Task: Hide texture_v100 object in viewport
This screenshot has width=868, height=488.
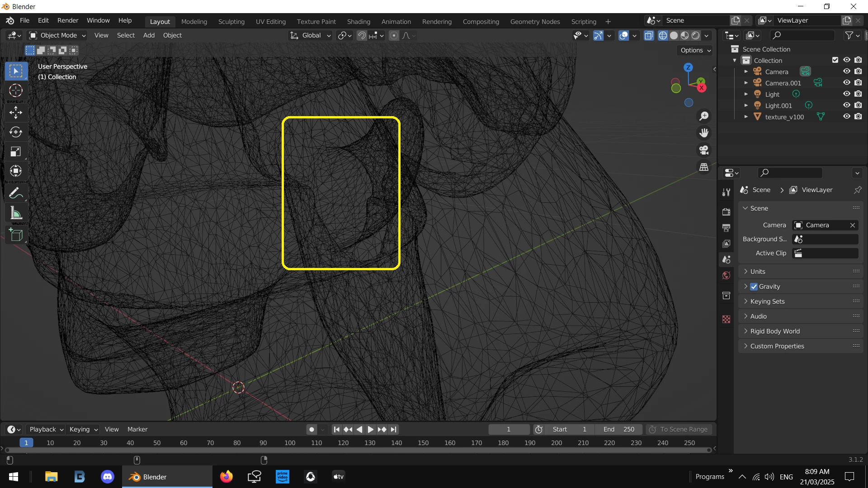Action: pyautogui.click(x=846, y=117)
